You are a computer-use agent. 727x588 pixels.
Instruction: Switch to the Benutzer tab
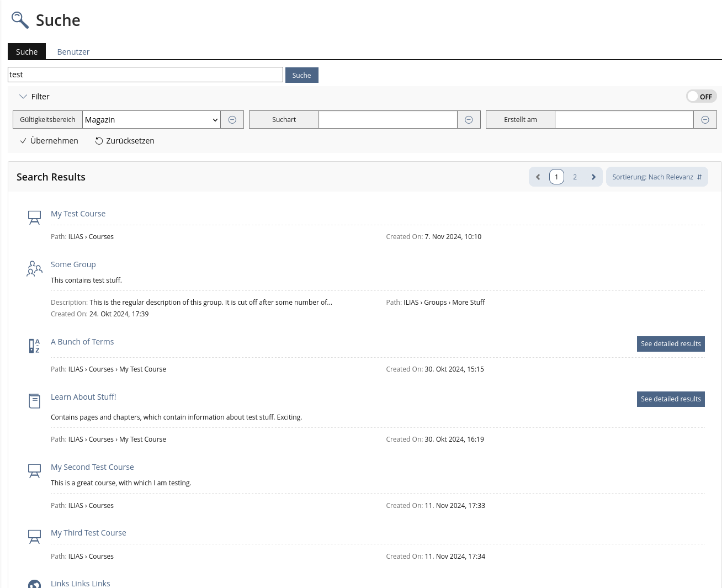73,52
